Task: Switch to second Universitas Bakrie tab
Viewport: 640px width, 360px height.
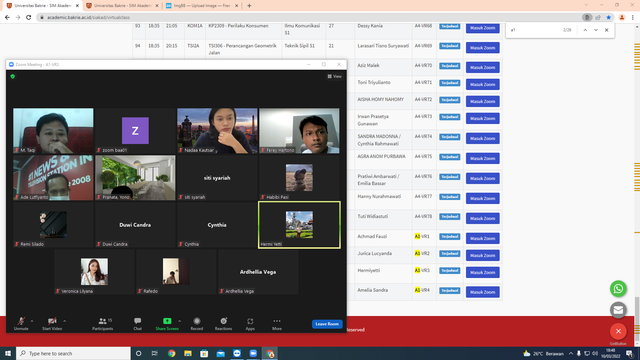Action: point(122,6)
